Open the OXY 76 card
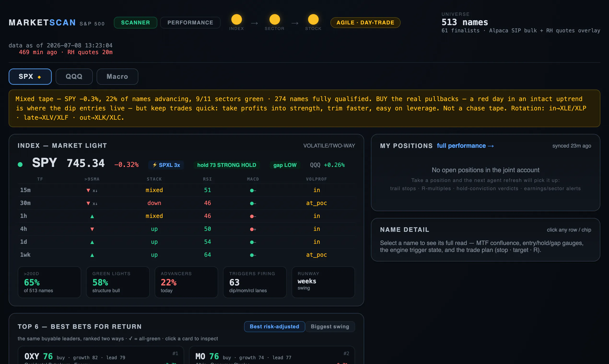This screenshot has width=609, height=364. [x=101, y=355]
